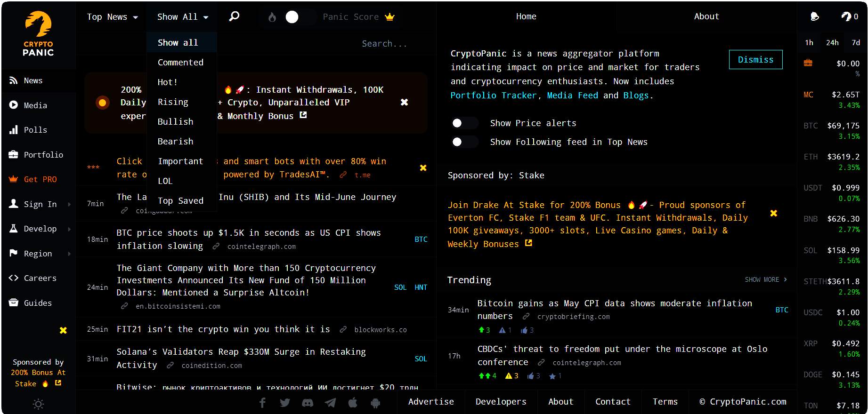Close the 200% Daily sponsored banner

coord(404,102)
